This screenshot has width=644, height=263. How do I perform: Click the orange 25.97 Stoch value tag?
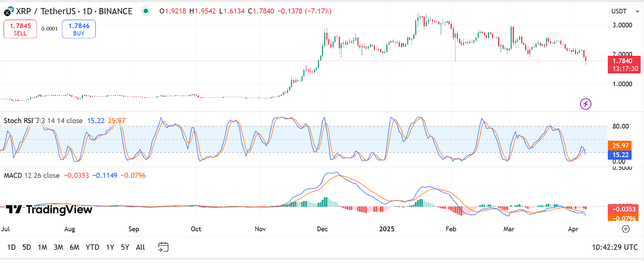tap(620, 146)
